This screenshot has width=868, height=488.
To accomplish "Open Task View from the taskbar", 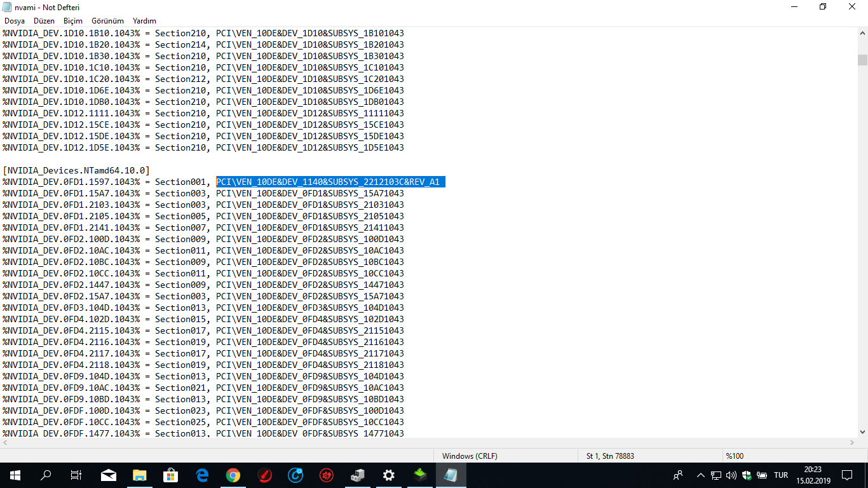I will 76,475.
